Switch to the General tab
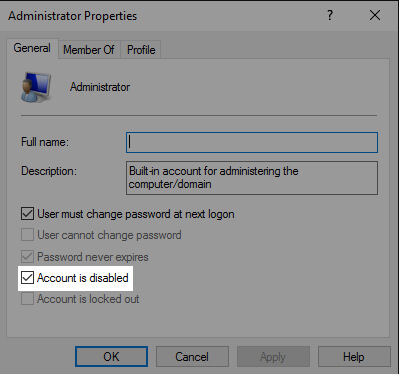401x374 pixels. coord(32,48)
